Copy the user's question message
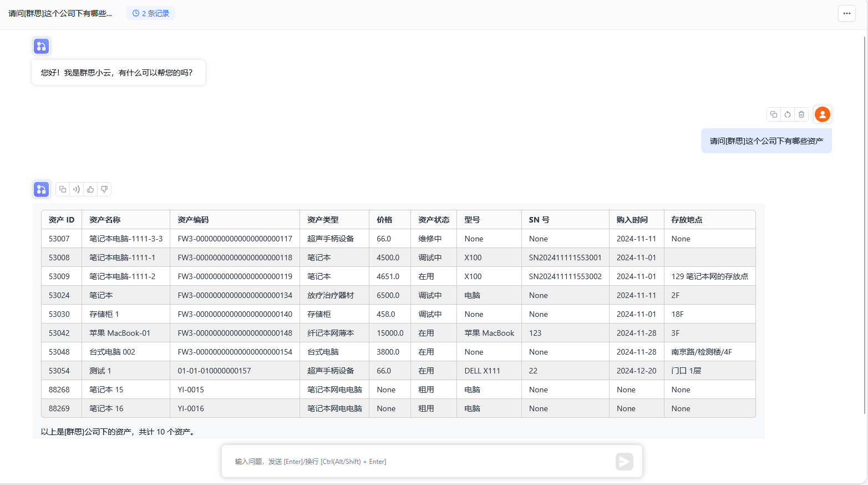Image resolution: width=868 pixels, height=485 pixels. click(774, 114)
